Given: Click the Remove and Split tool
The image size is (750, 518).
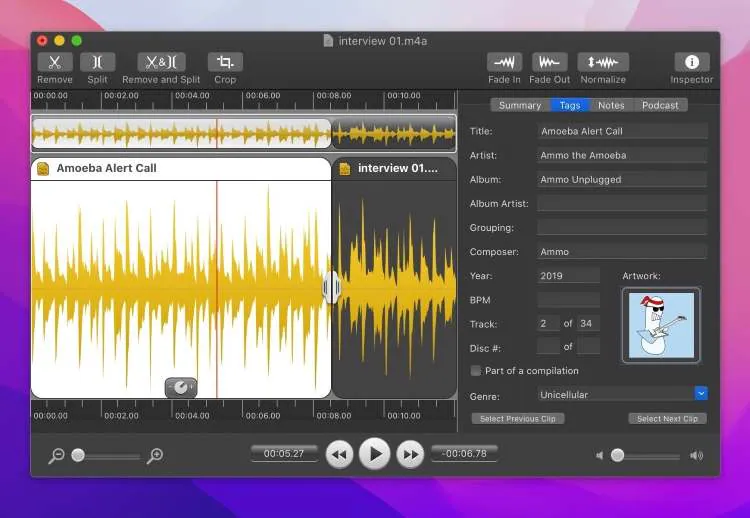Looking at the screenshot, I should 161,62.
